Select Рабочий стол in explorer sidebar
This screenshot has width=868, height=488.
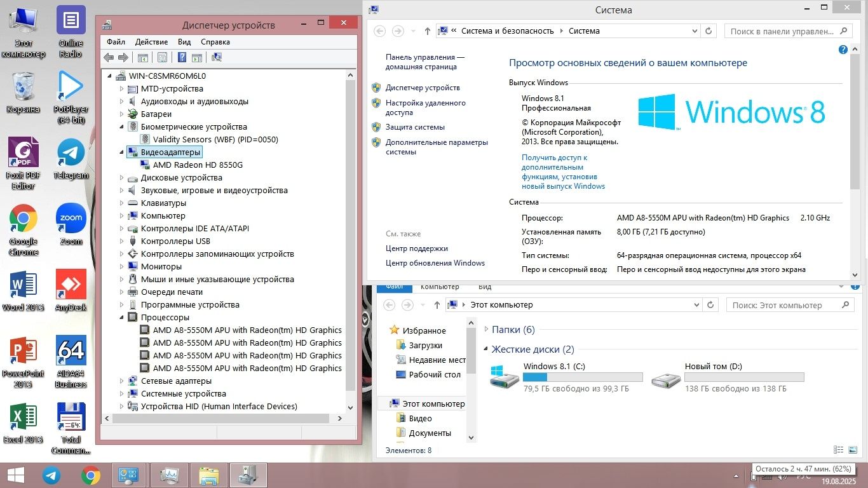(x=435, y=374)
